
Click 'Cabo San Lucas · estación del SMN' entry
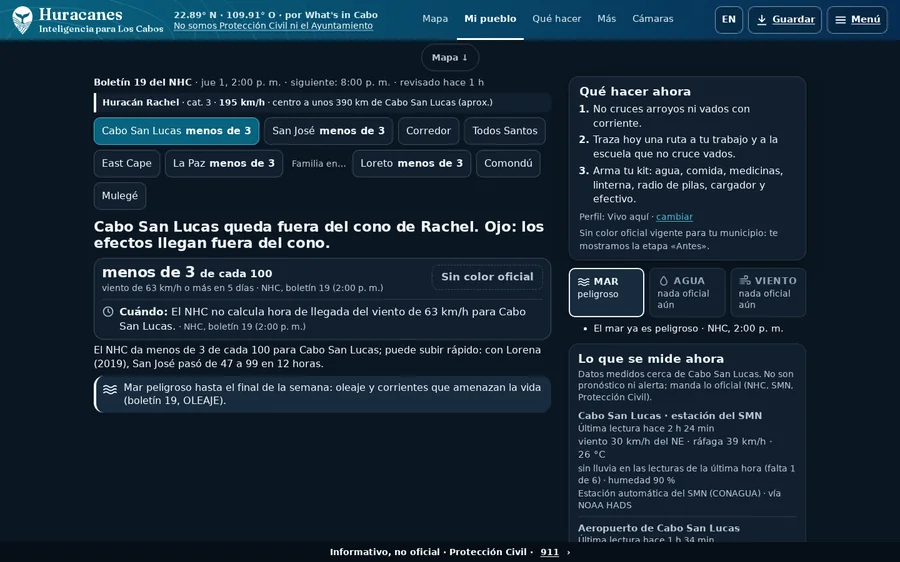coord(670,416)
